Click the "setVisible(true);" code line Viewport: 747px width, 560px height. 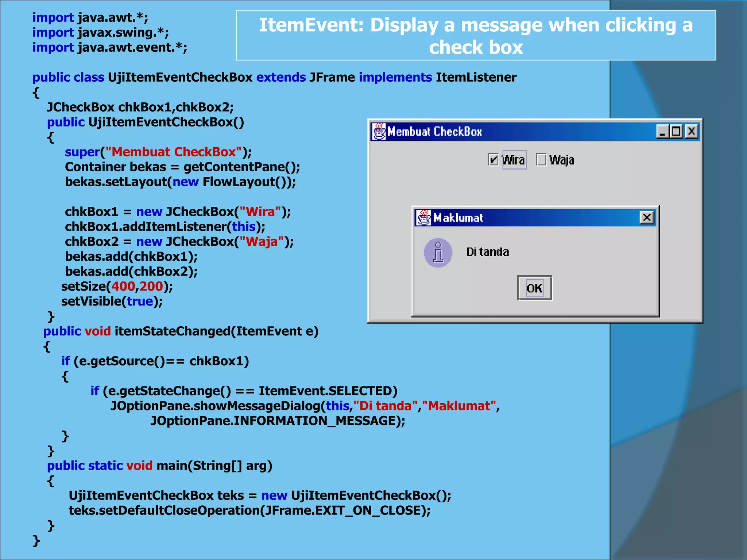coord(112,302)
